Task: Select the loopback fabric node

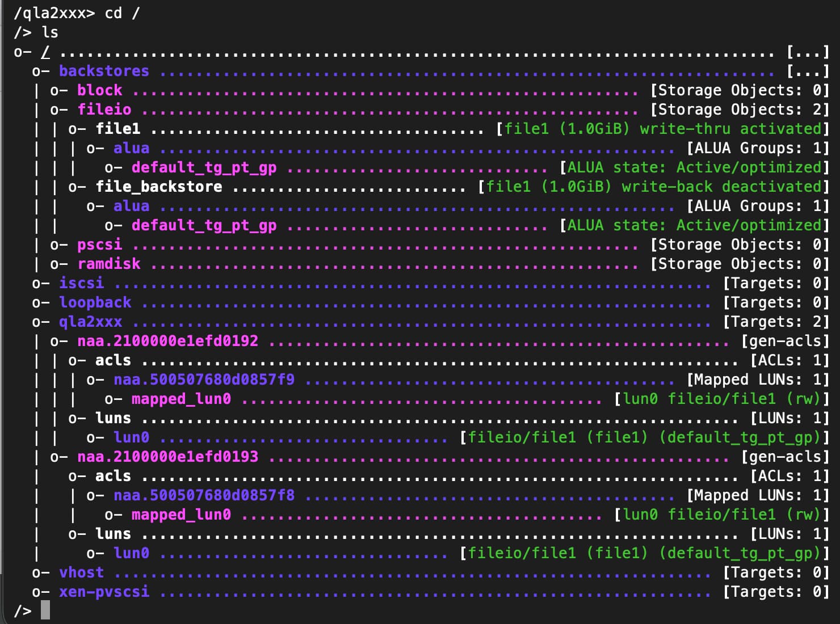Action: [x=95, y=302]
